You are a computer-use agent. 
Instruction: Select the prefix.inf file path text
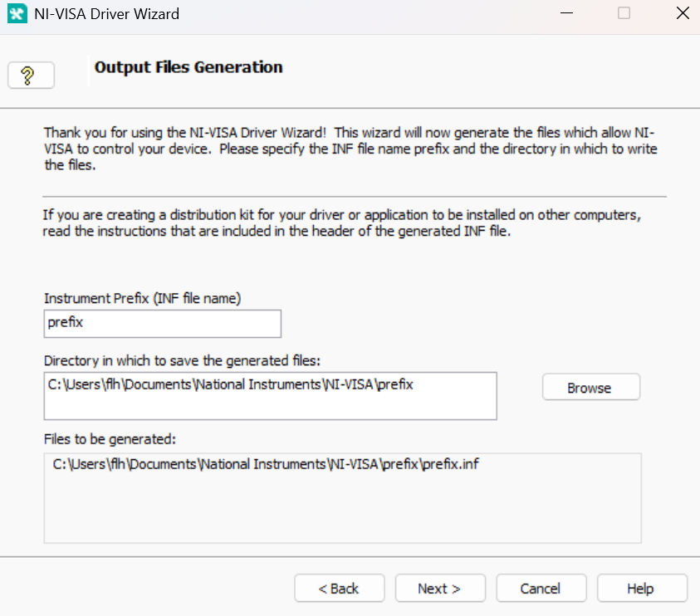coord(266,464)
